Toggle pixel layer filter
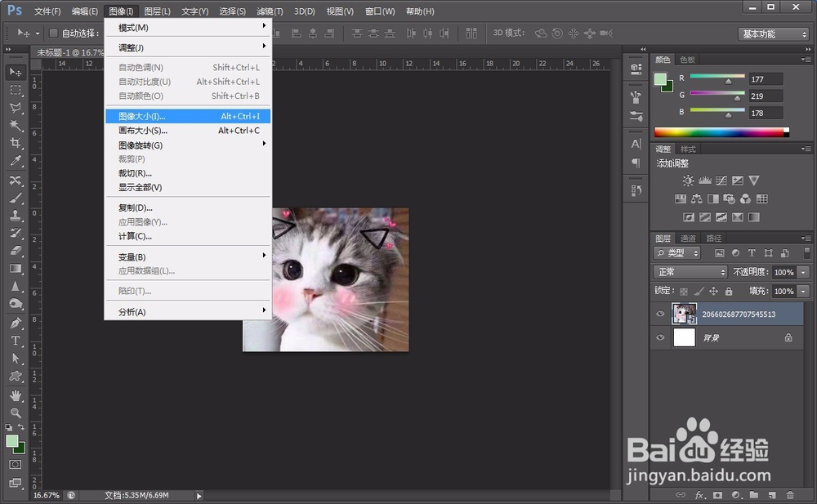817x504 pixels. click(720, 253)
